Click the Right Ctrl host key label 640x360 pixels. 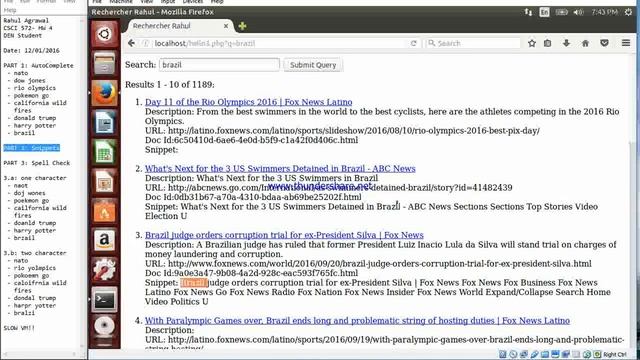click(x=615, y=355)
